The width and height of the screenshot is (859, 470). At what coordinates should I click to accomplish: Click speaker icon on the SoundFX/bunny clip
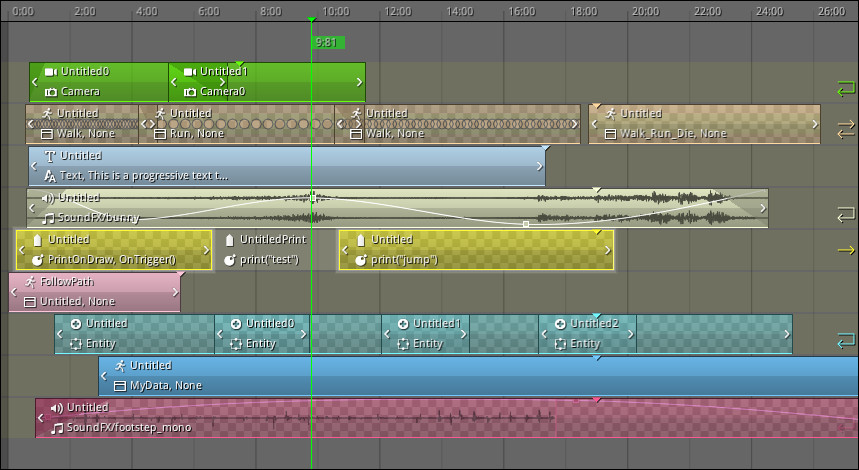pyautogui.click(x=48, y=198)
